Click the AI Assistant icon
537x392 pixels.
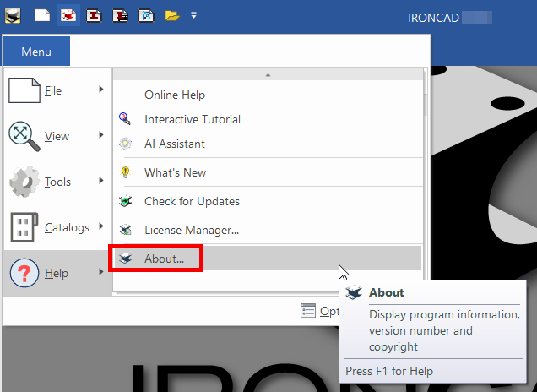click(125, 144)
